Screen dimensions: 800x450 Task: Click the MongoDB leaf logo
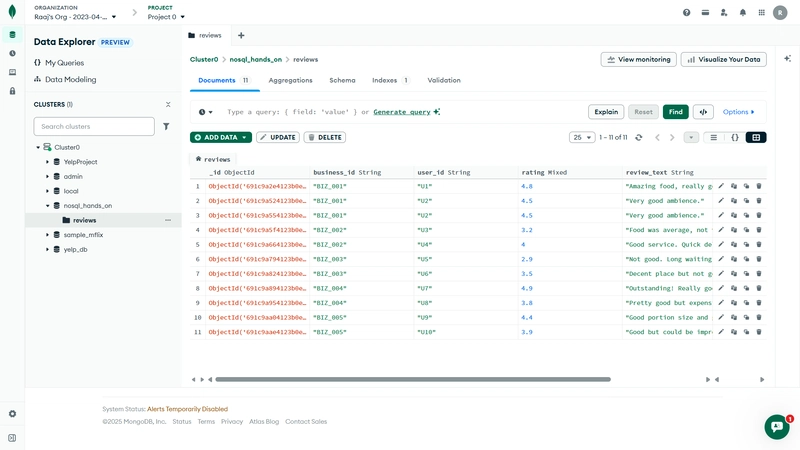(x=12, y=12)
